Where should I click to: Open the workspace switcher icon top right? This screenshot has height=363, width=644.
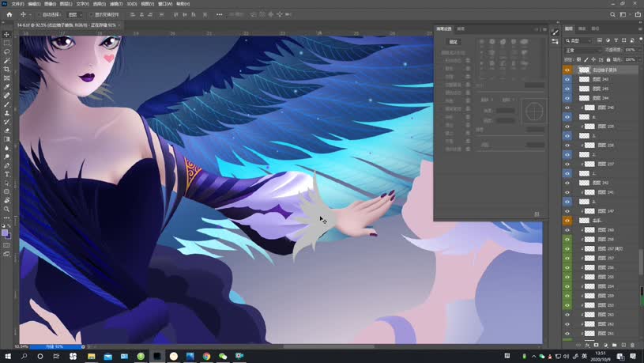(x=623, y=14)
